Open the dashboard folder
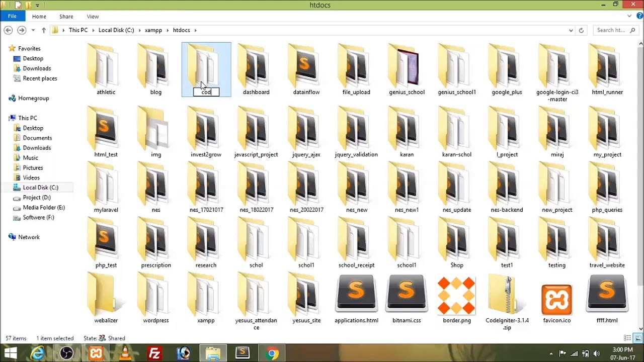This screenshot has width=644, height=362. pyautogui.click(x=256, y=70)
